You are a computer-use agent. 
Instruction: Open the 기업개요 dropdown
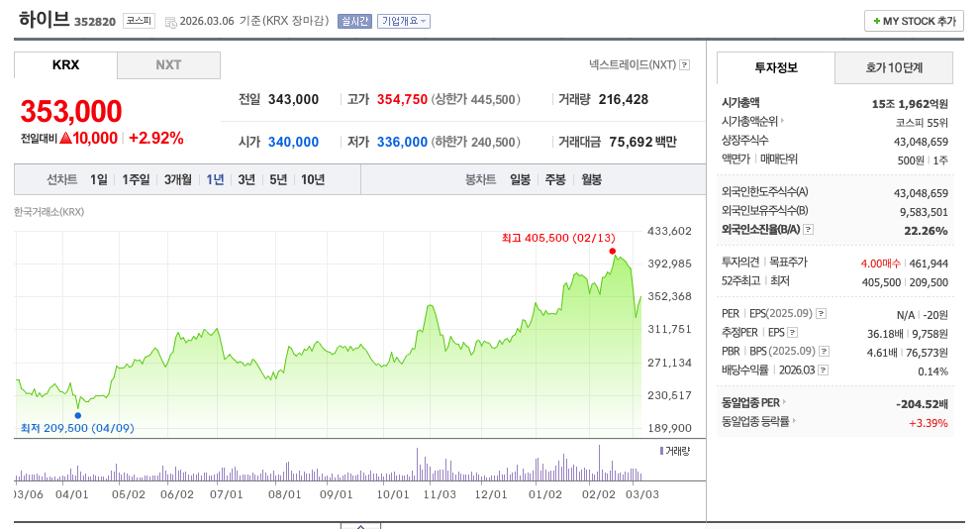404,21
